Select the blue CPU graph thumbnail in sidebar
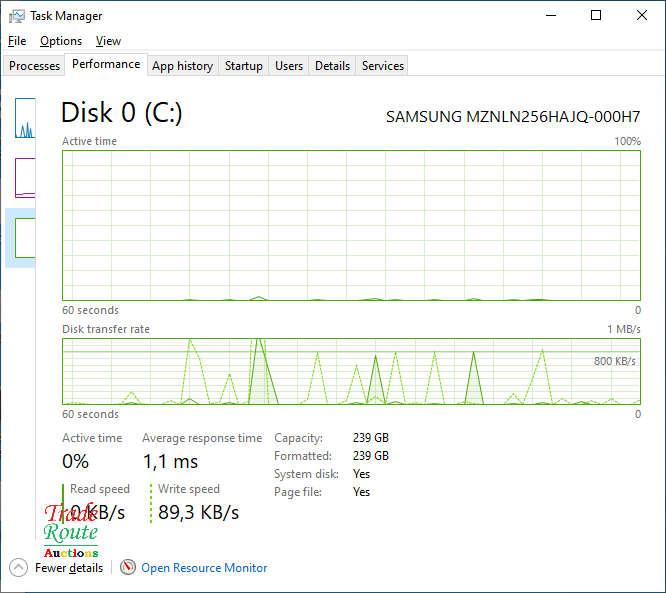666x593 pixels. point(25,118)
